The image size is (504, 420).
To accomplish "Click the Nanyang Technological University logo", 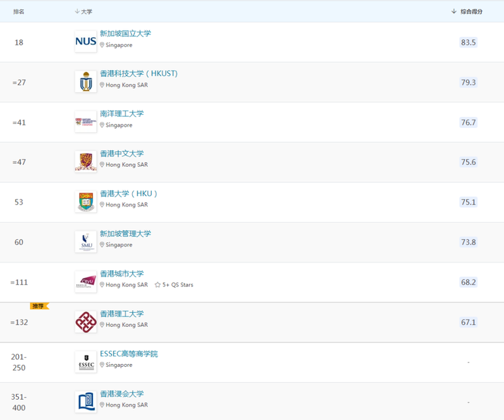I will pos(86,122).
